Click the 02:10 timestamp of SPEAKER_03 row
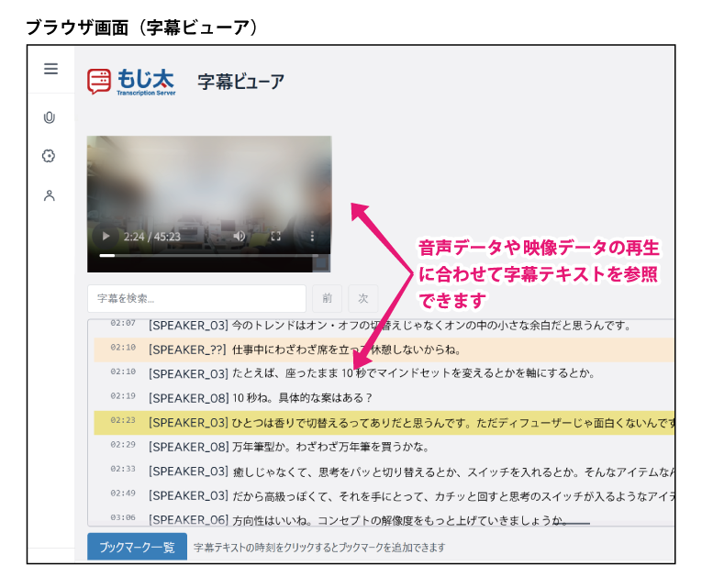702x588 pixels. pyautogui.click(x=123, y=372)
